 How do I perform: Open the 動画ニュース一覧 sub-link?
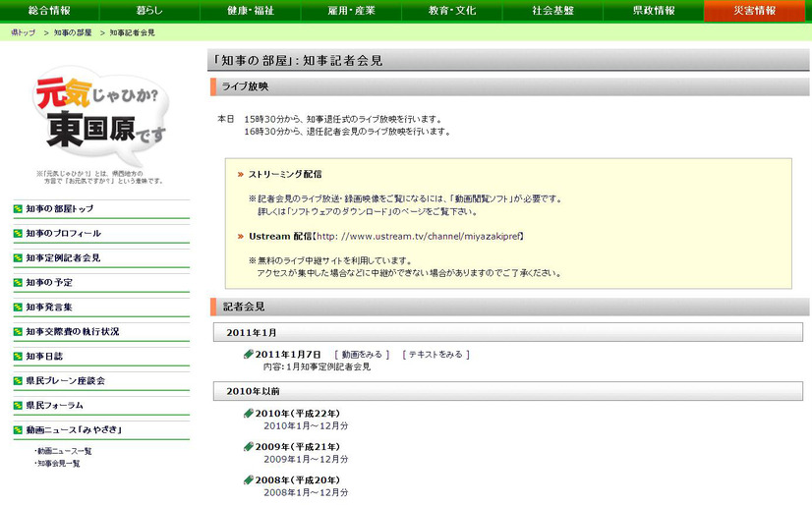coord(65,451)
